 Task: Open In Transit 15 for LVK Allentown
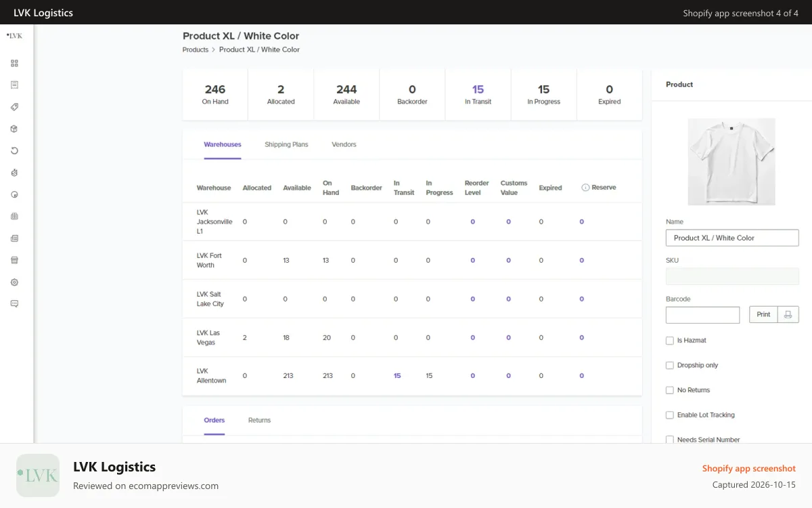(397, 376)
